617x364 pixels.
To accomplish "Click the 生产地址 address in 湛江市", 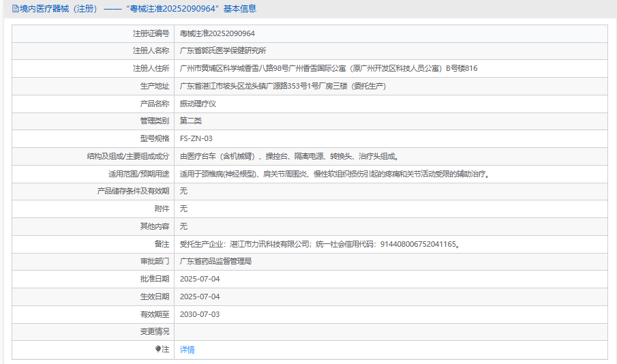I will (x=282, y=87).
